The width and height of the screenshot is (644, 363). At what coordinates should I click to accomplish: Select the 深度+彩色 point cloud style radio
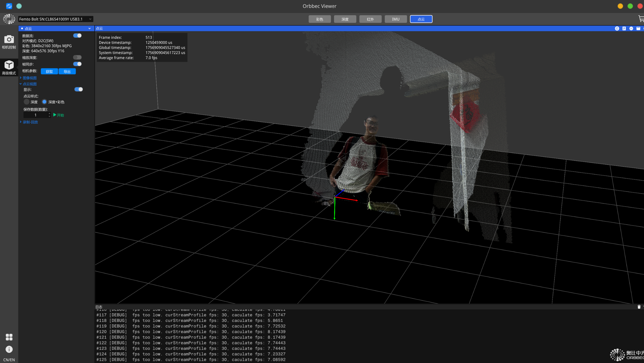click(44, 102)
